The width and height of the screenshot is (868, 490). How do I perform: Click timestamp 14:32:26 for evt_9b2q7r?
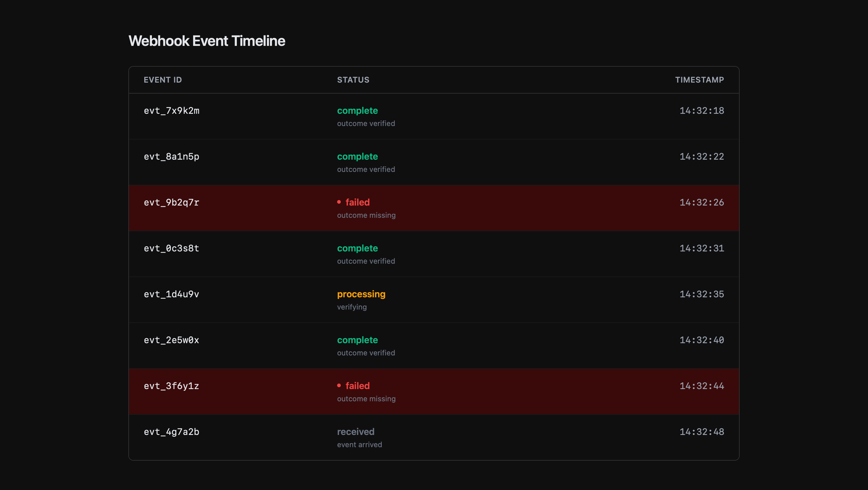click(702, 202)
